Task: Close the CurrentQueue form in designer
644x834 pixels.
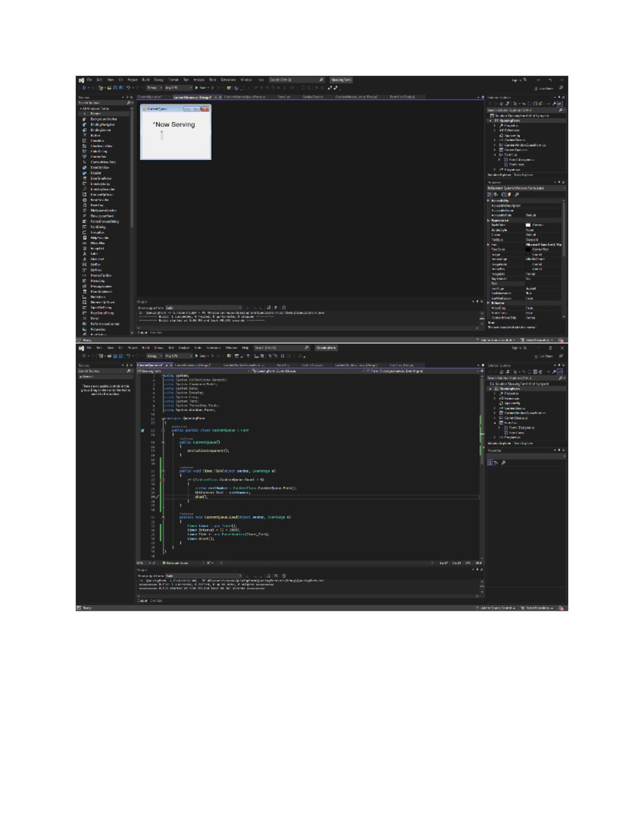Action: click(x=204, y=109)
